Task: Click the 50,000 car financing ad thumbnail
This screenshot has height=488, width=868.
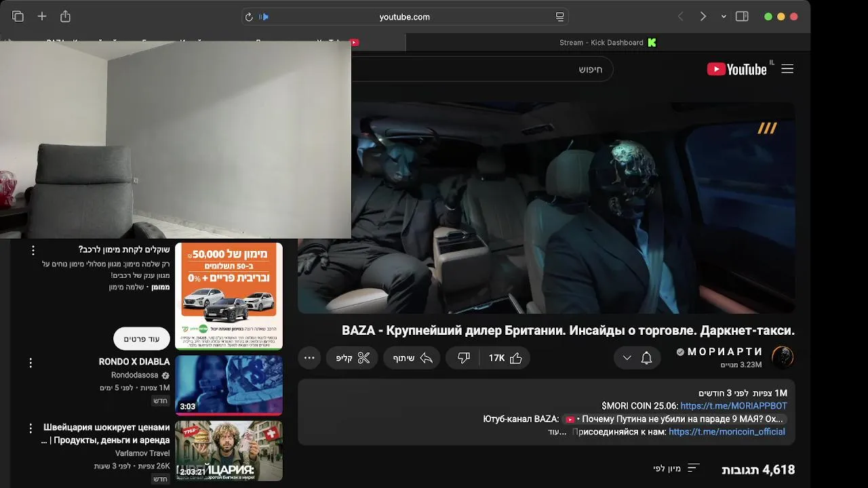Action: (229, 296)
